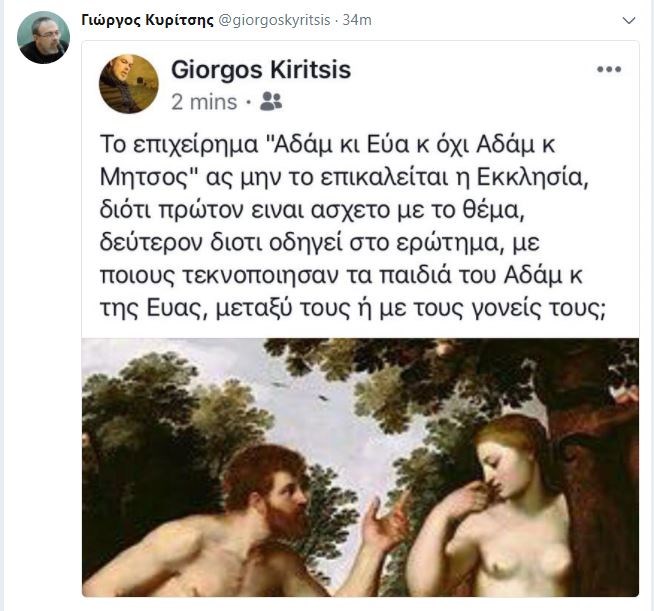
Task: Click the three-dot Facebook post options
Action: pos(609,69)
